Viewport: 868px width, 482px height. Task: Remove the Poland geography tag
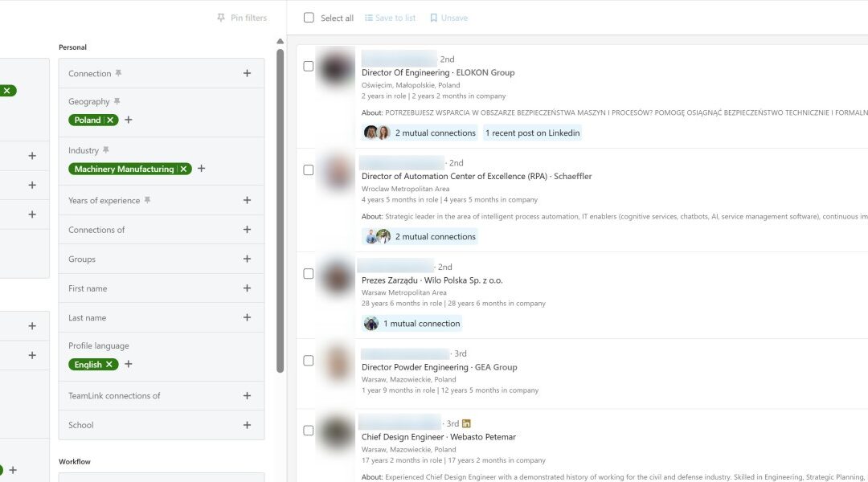tap(108, 119)
